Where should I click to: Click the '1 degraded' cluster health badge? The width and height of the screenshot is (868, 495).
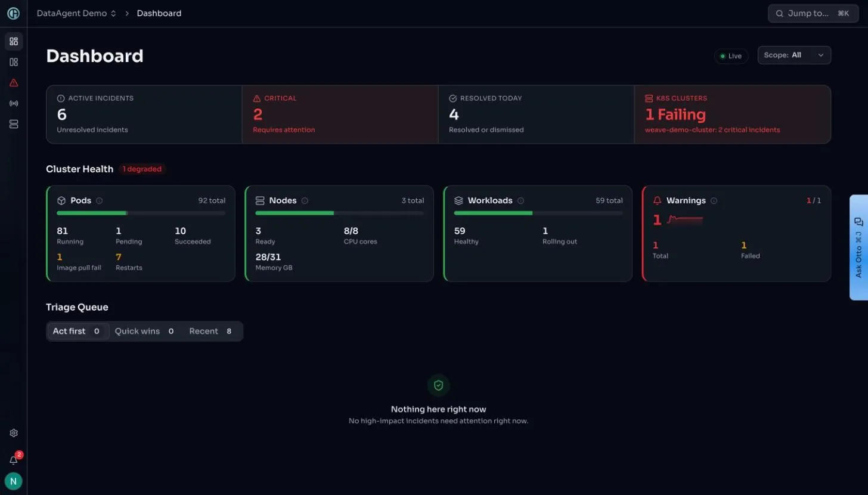(x=142, y=169)
